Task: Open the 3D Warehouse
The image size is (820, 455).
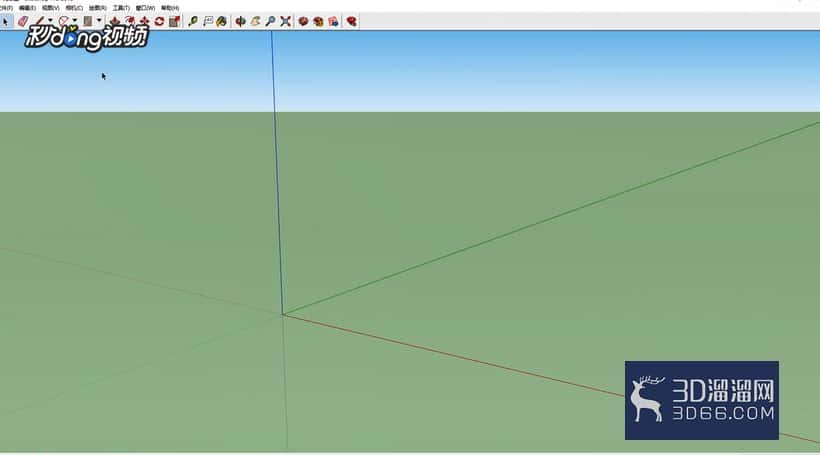Action: tap(303, 21)
